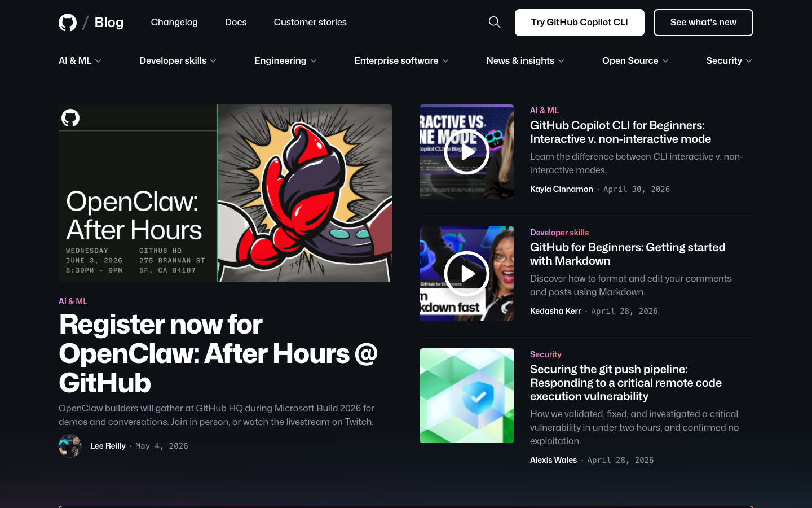Open the shield security article thumbnail
Viewport: 812px width, 508px height.
coord(467,396)
